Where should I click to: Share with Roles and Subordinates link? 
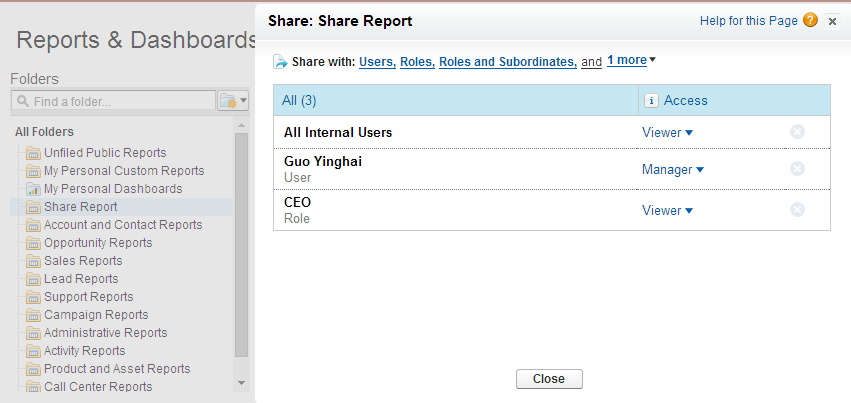(507, 62)
